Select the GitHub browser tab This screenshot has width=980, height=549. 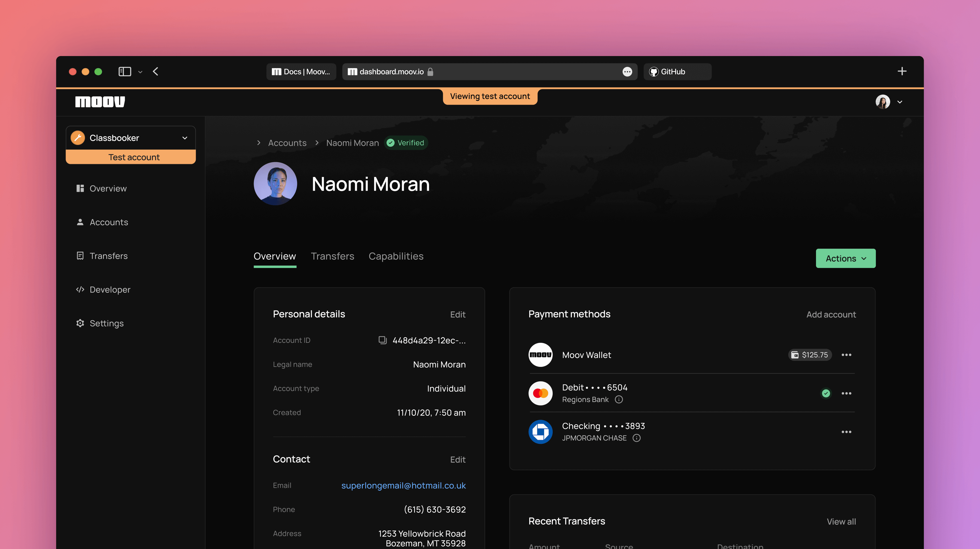point(677,71)
